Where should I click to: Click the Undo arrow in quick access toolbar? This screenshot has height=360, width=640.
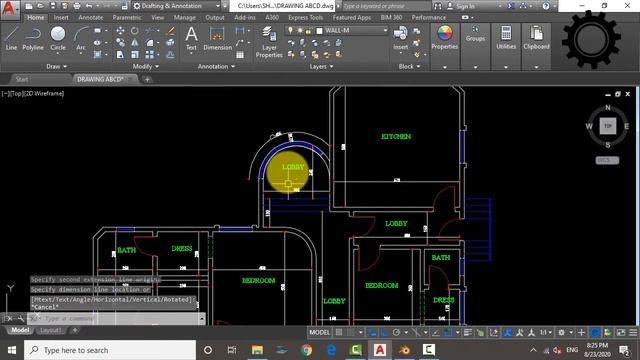tap(89, 6)
